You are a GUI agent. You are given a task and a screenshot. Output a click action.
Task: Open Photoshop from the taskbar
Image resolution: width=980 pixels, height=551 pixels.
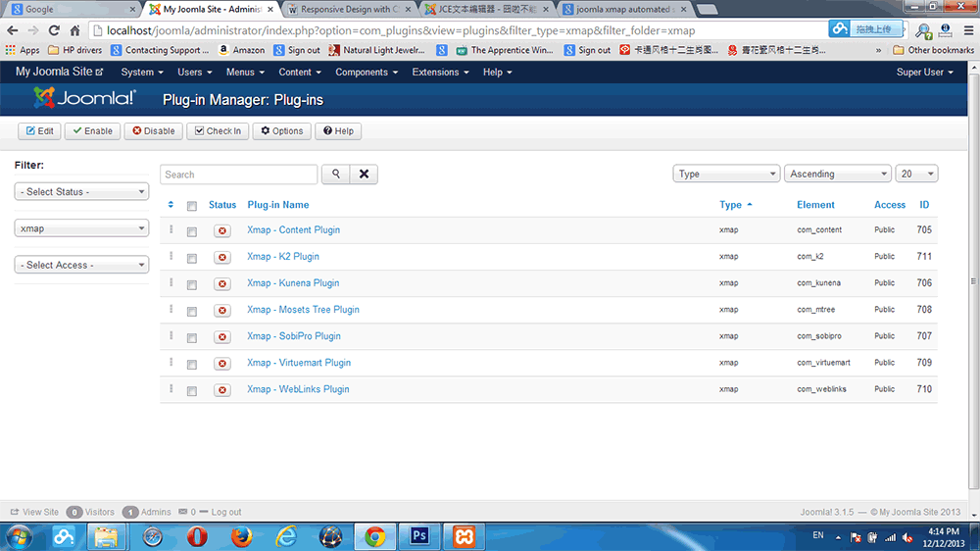pyautogui.click(x=419, y=536)
